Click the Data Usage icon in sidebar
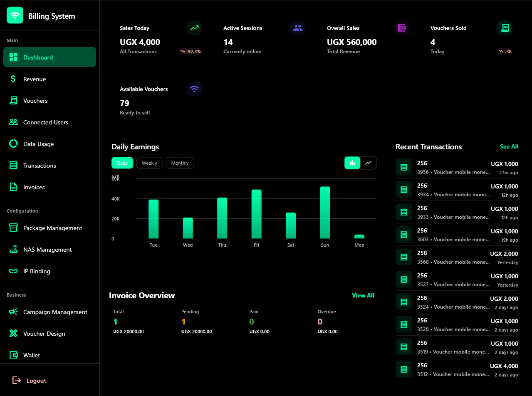The width and height of the screenshot is (532, 396). click(x=13, y=144)
